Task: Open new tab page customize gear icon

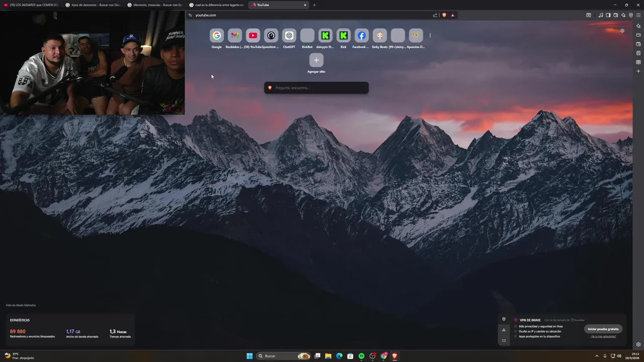Action: point(622,31)
